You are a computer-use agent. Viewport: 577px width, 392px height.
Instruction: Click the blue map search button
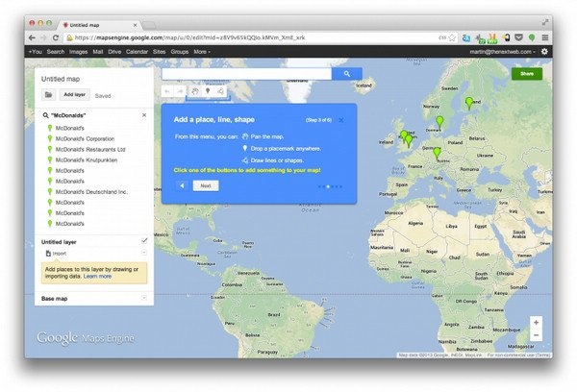click(x=346, y=74)
